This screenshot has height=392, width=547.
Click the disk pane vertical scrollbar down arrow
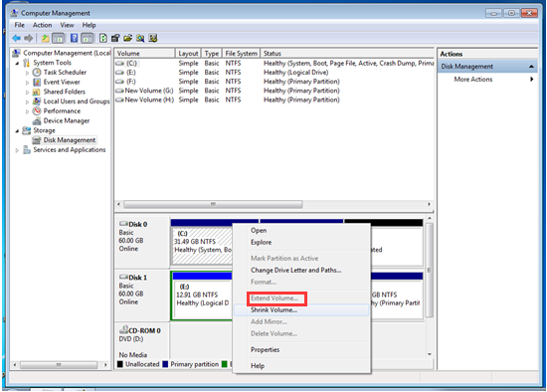430,354
